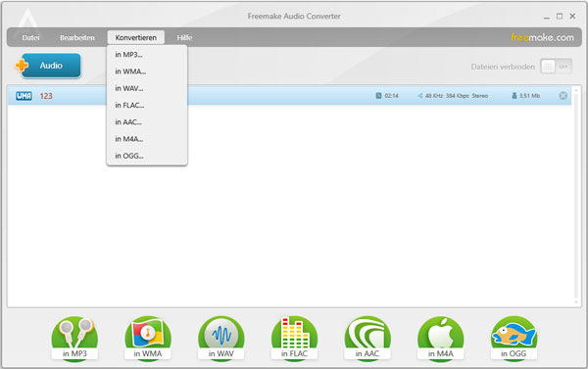588x369 pixels.
Task: Click the file size icon beside 3.51 Mb
Action: pos(514,96)
